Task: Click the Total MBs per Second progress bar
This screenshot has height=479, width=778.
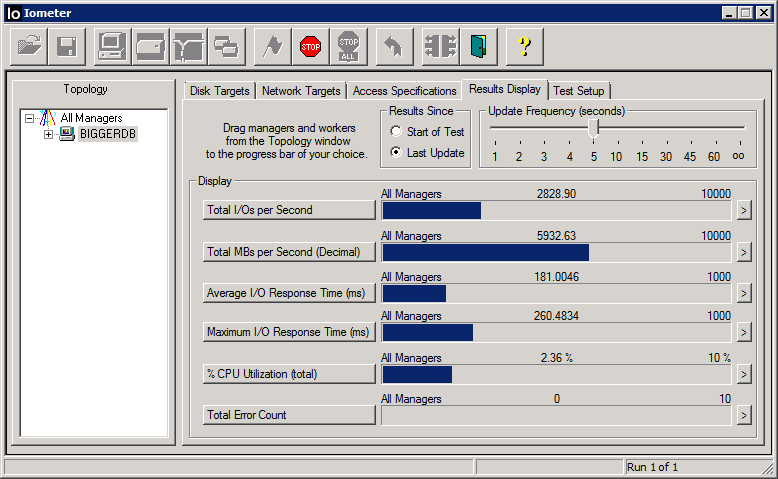Action: point(556,253)
